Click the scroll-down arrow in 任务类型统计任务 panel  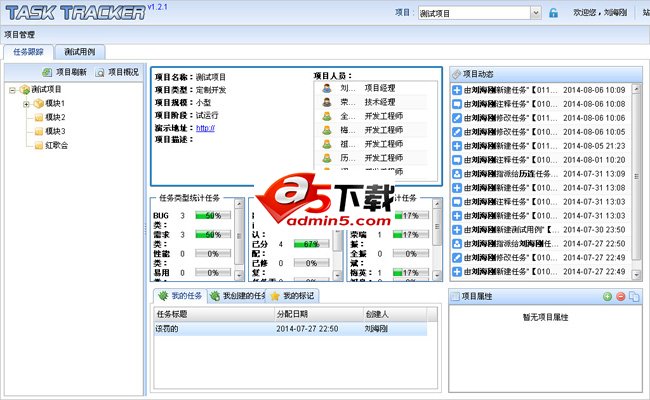click(x=239, y=275)
